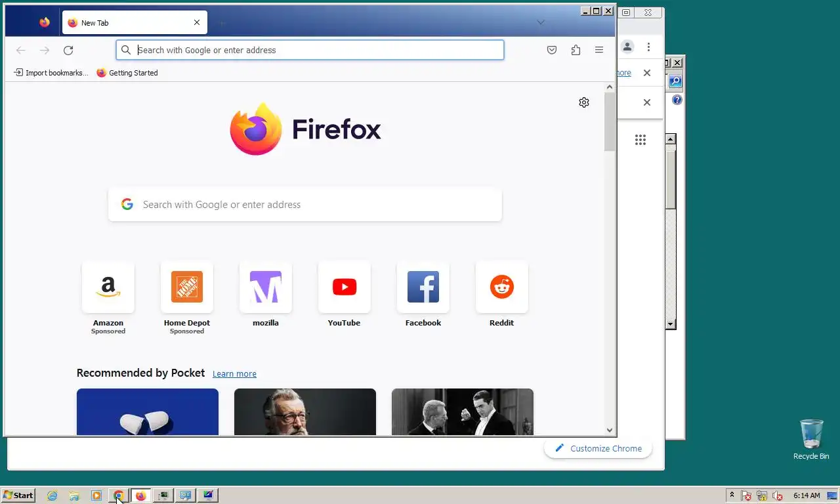Open the black-and-white Pocket story thumbnail
The image size is (840, 504).
[463, 411]
